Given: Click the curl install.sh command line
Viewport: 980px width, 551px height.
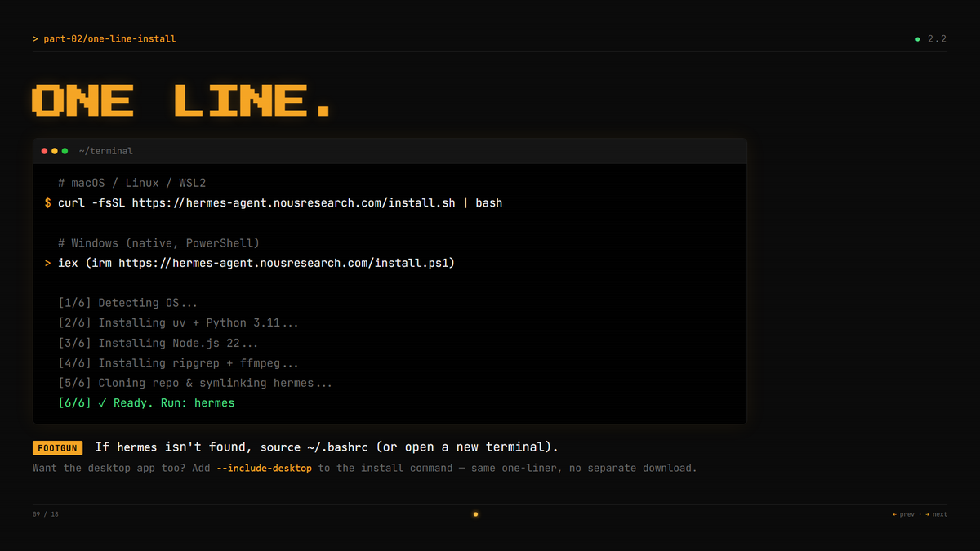Looking at the screenshot, I should pos(280,202).
